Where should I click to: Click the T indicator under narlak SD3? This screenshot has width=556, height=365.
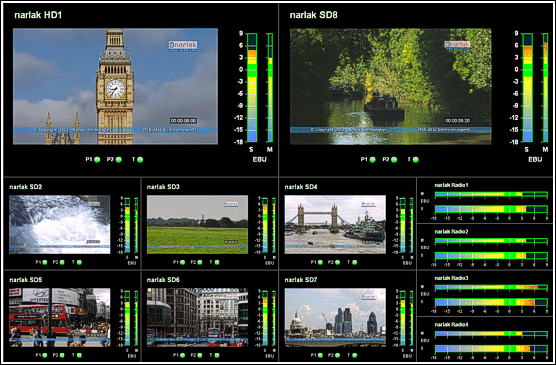(217, 262)
